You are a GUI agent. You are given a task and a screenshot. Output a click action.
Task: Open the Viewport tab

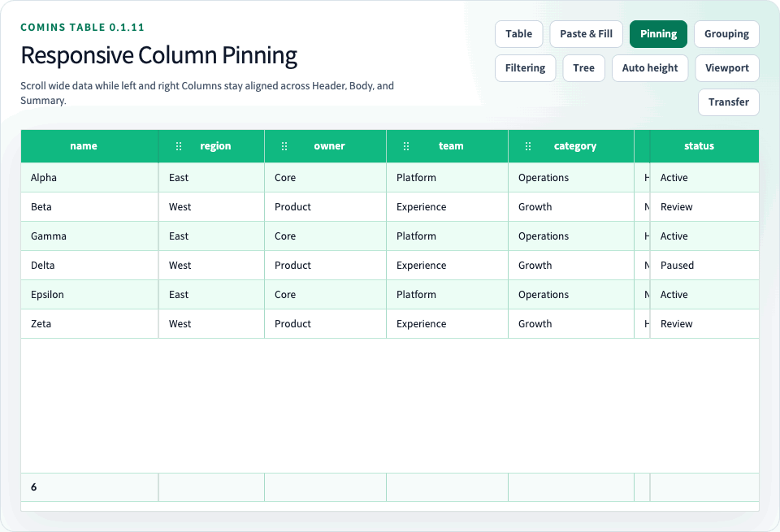point(726,68)
